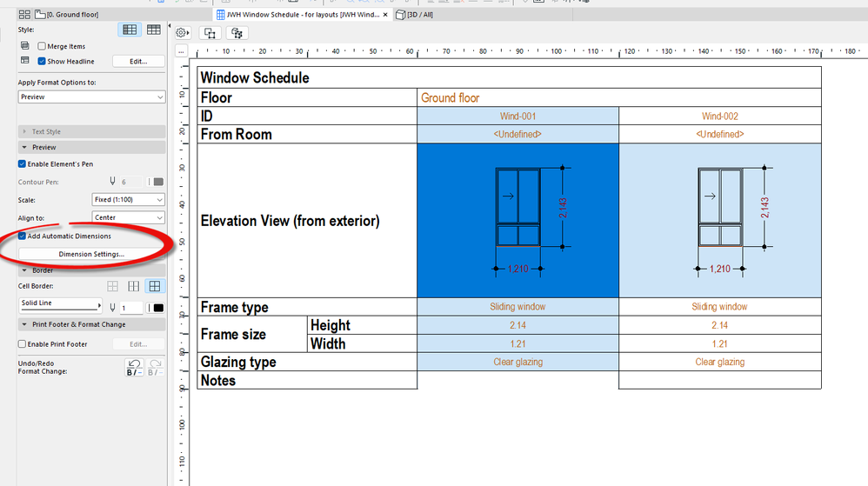
Task: Click the Elevation View (from exterior) header
Action: [307, 220]
